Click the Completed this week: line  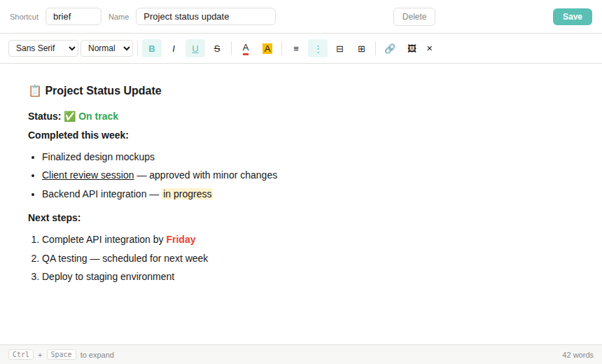(x=78, y=135)
